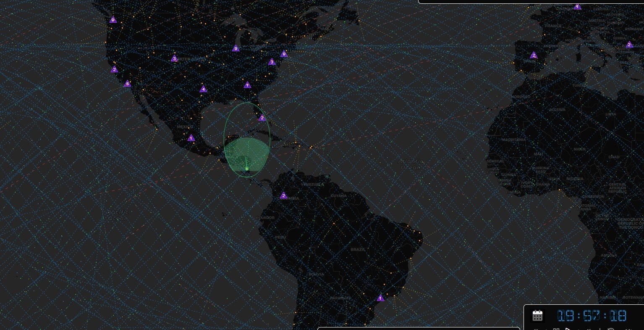The height and width of the screenshot is (330, 644).
Task: Select the cluster marker showing 9 over western Canada
Action: pos(113,19)
